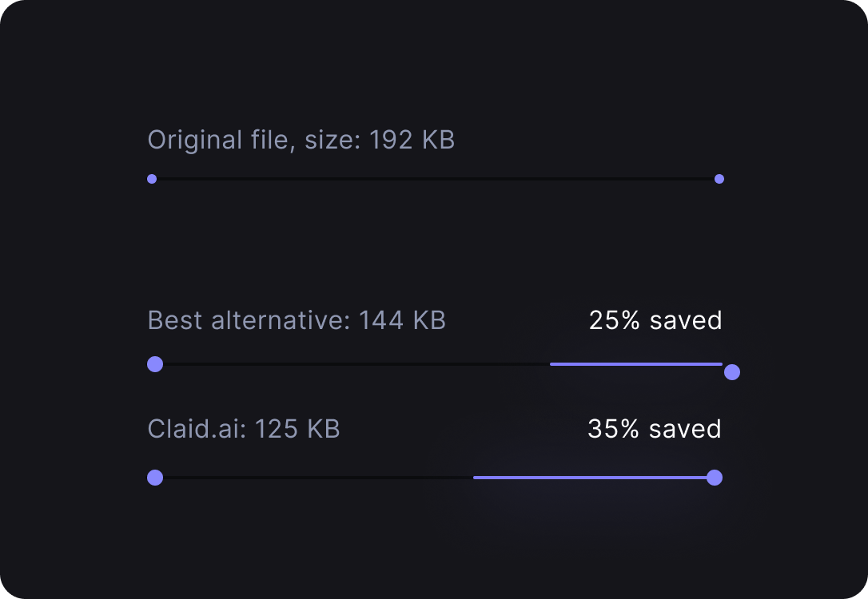Click dark unfilled portion of Claid.ai track
868x599 pixels.
click(318, 478)
